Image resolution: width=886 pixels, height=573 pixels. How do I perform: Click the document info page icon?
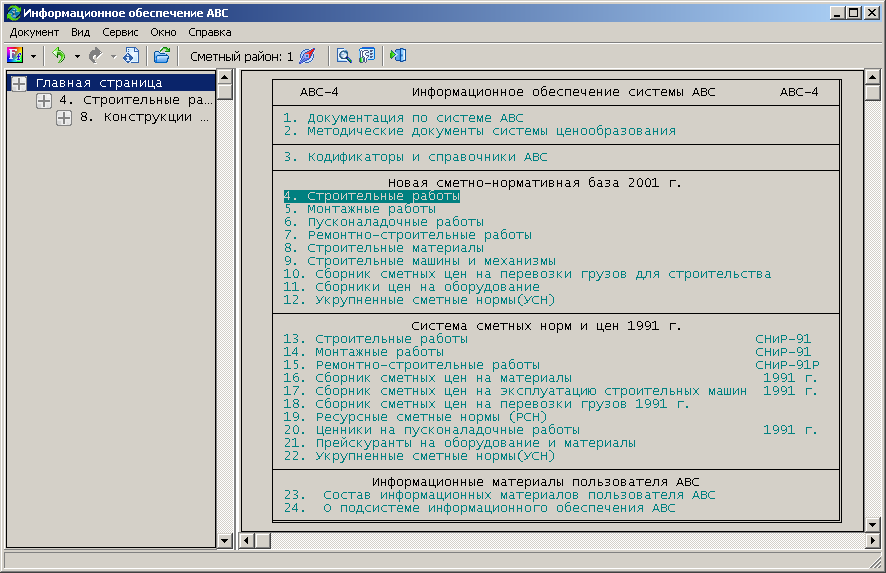(x=131, y=56)
